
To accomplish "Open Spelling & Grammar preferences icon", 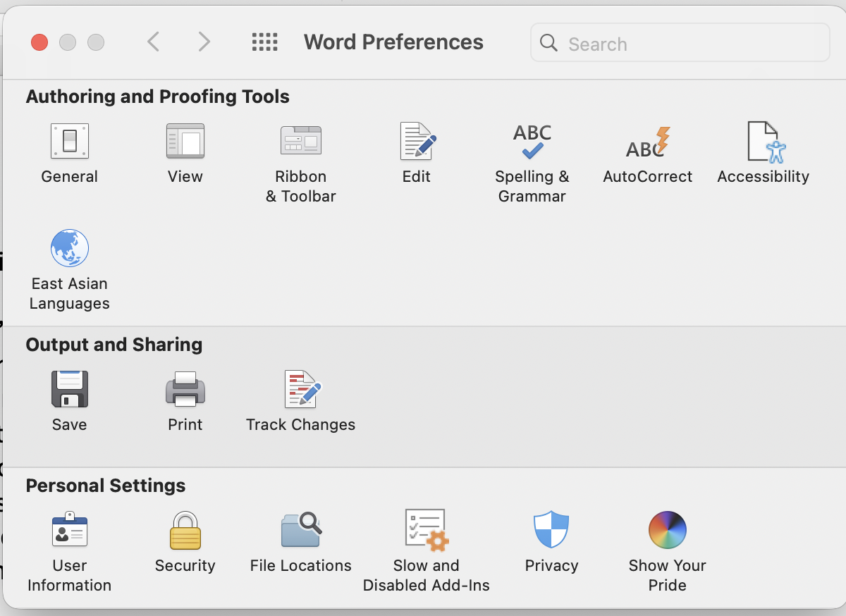I will tap(532, 141).
